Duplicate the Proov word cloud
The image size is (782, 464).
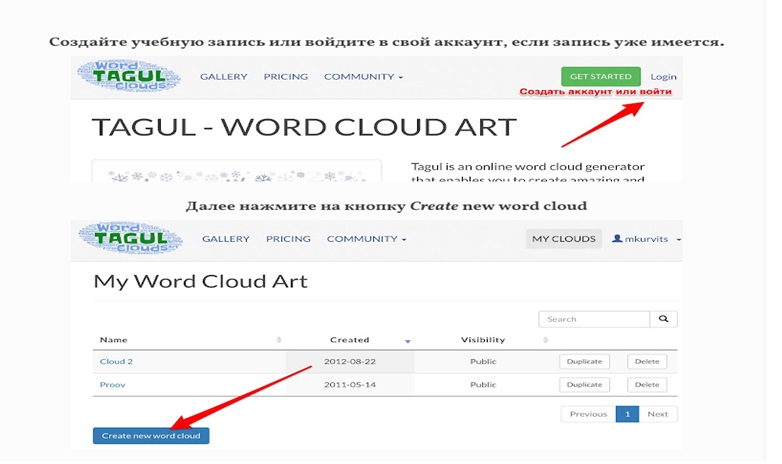click(x=584, y=385)
